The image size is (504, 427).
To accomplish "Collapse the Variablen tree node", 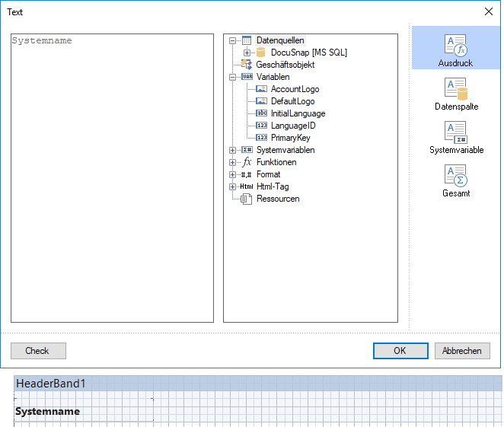I will click(232, 77).
